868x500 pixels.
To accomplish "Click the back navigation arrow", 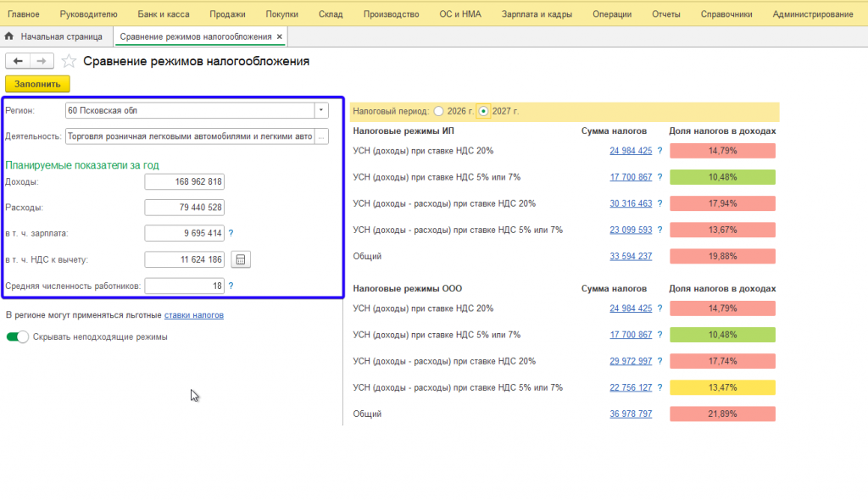I will pos(18,61).
